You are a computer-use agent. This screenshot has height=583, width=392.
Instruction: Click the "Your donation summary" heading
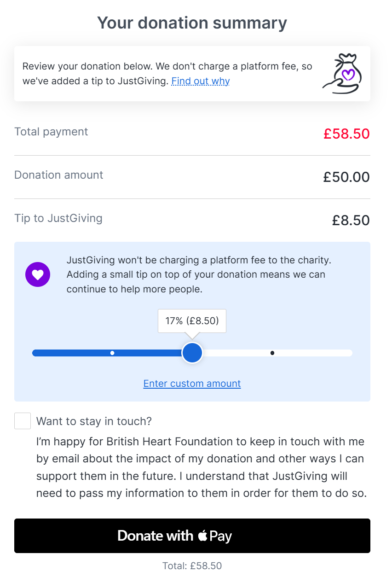click(x=192, y=23)
